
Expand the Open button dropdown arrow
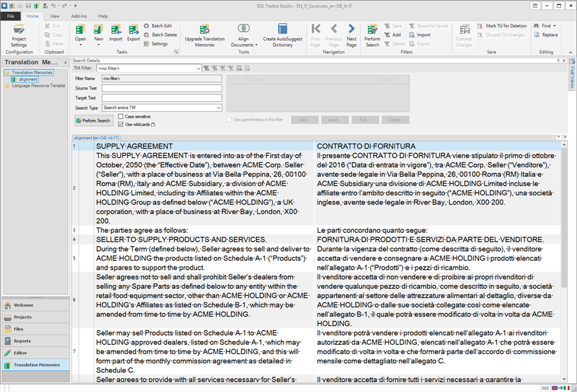point(80,45)
